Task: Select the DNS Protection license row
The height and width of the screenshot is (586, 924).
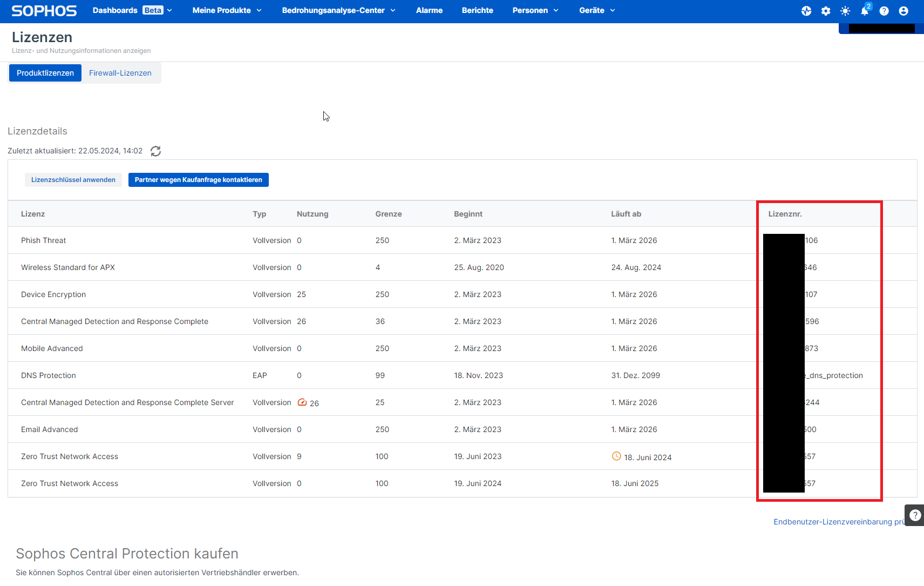Action: [463, 375]
